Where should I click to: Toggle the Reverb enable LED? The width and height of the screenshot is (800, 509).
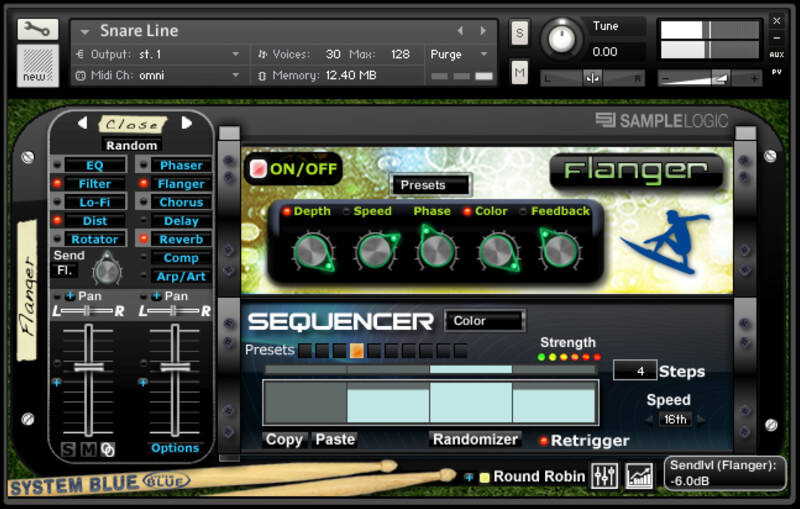pos(144,239)
